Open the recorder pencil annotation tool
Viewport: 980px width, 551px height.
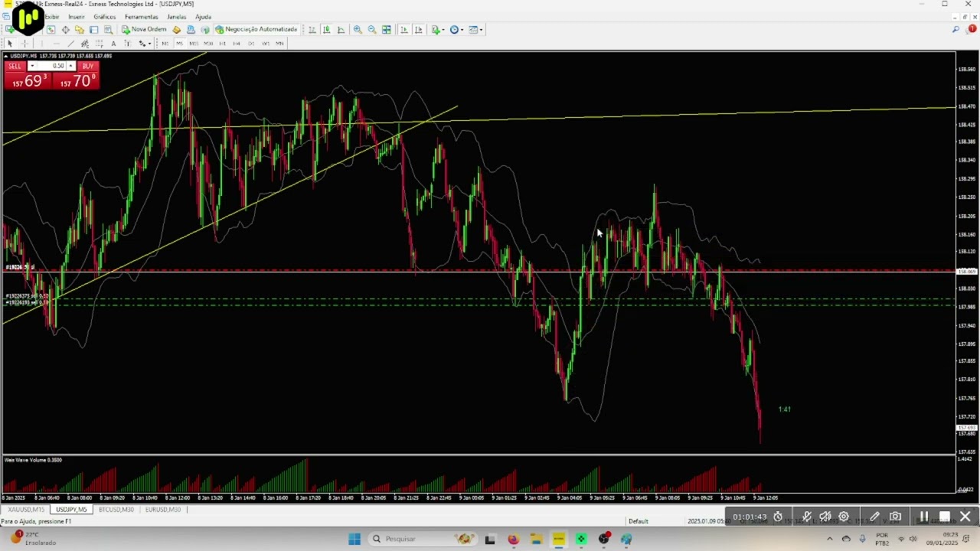pyautogui.click(x=874, y=517)
